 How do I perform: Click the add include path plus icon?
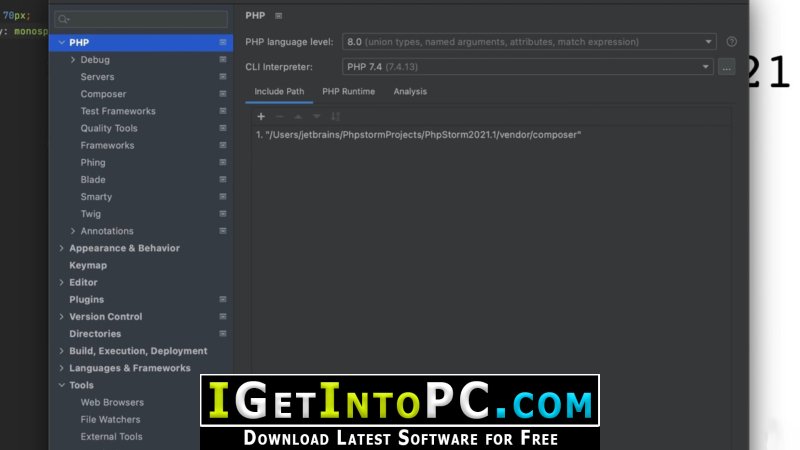tap(261, 116)
